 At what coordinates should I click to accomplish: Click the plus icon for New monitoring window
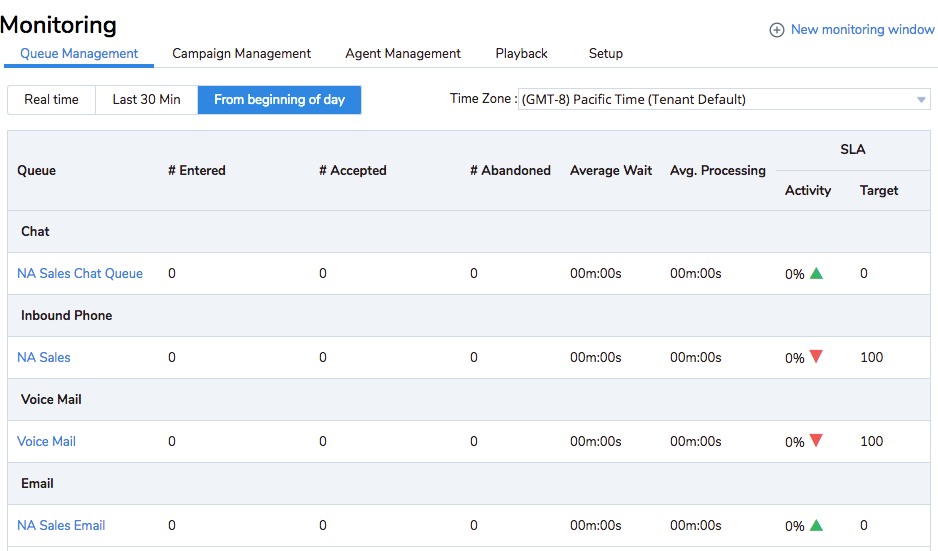click(x=776, y=30)
